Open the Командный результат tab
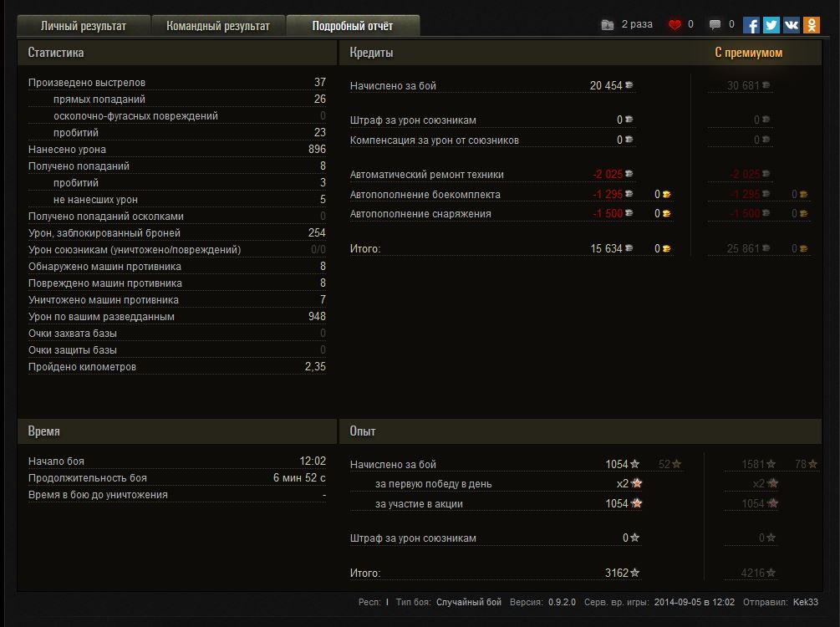This screenshot has width=840, height=627. pos(218,26)
